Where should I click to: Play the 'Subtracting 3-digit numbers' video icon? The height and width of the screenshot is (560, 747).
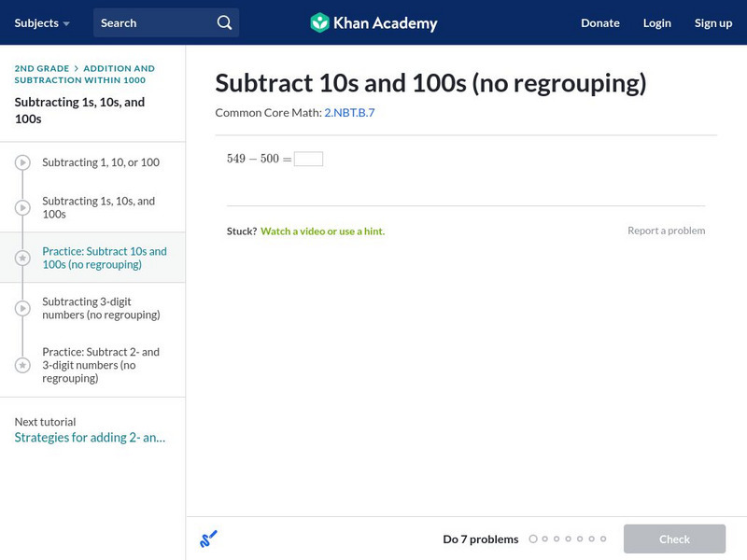coord(22,308)
